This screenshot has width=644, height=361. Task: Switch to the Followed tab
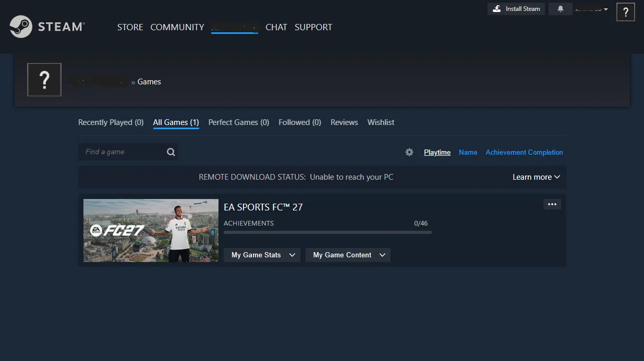300,122
